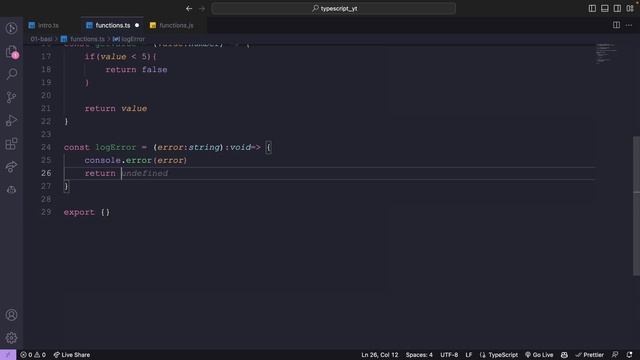
Task: Switch to the functions.ts tab
Action: 112,25
